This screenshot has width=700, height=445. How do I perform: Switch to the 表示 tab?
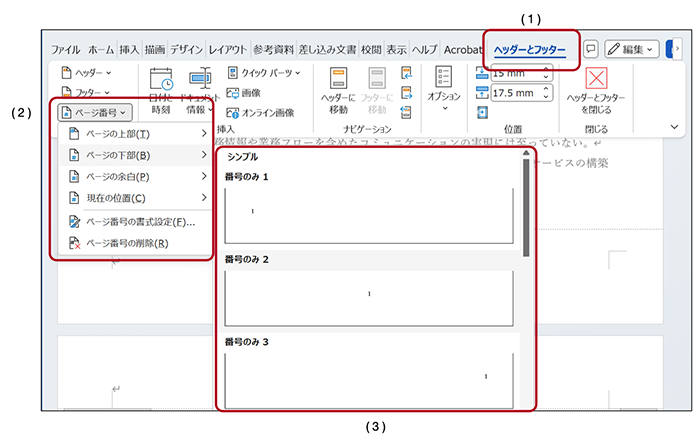coord(396,50)
